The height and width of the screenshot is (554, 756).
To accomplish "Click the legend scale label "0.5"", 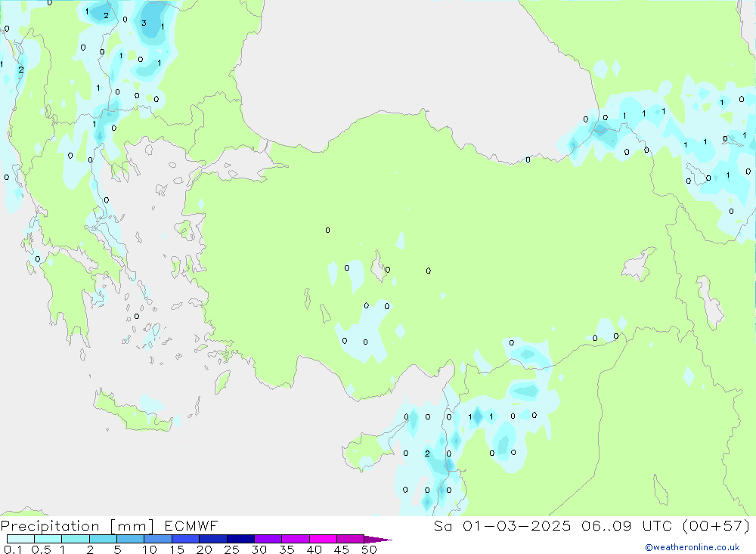I will [41, 549].
